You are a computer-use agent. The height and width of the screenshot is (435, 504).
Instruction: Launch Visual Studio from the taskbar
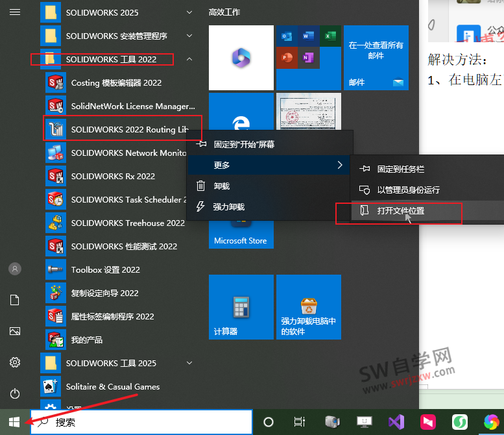[x=396, y=422]
